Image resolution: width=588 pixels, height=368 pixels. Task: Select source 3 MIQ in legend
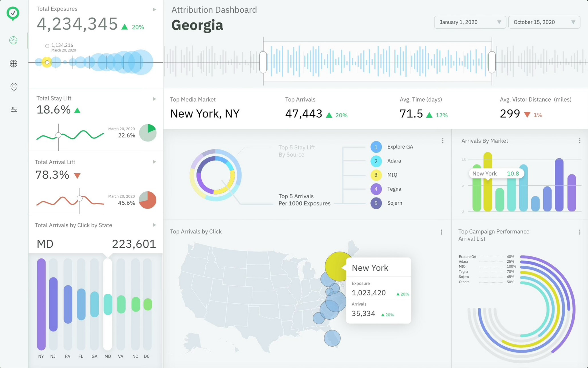pos(384,175)
